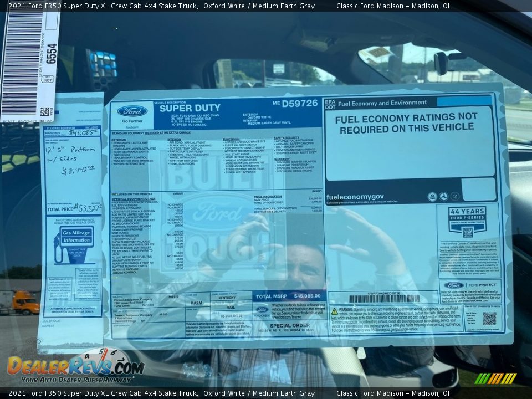Viewport: 532px width, 399px height.
Task: Click the OPTIONAL EQUIPMENT/OTHER heading
Action: 134,199
